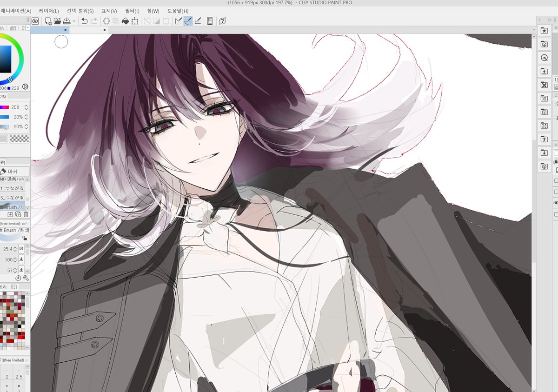Create a new canvas

tap(48, 21)
